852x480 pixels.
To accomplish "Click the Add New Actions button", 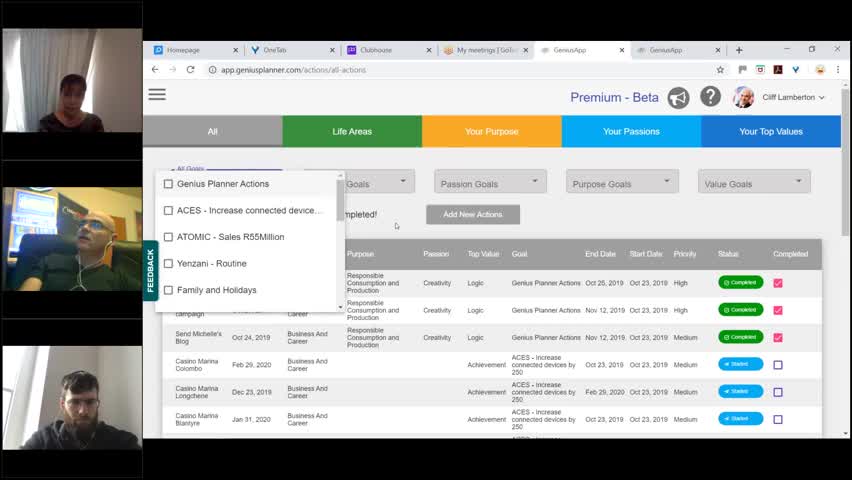I will 473,215.
